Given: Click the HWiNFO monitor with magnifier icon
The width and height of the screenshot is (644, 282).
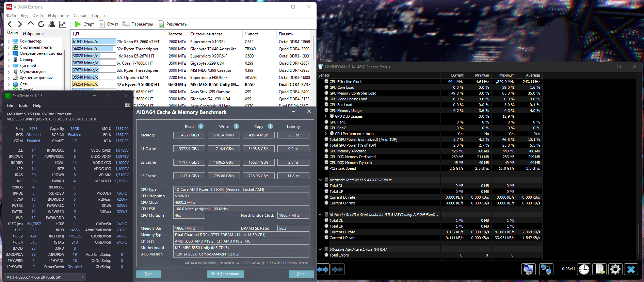Looking at the screenshot, I should (x=528, y=269).
